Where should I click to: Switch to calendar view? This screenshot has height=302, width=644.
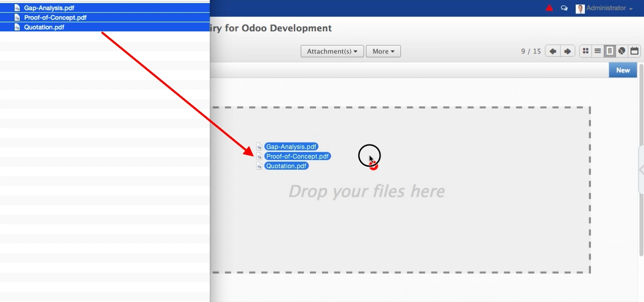pyautogui.click(x=634, y=51)
